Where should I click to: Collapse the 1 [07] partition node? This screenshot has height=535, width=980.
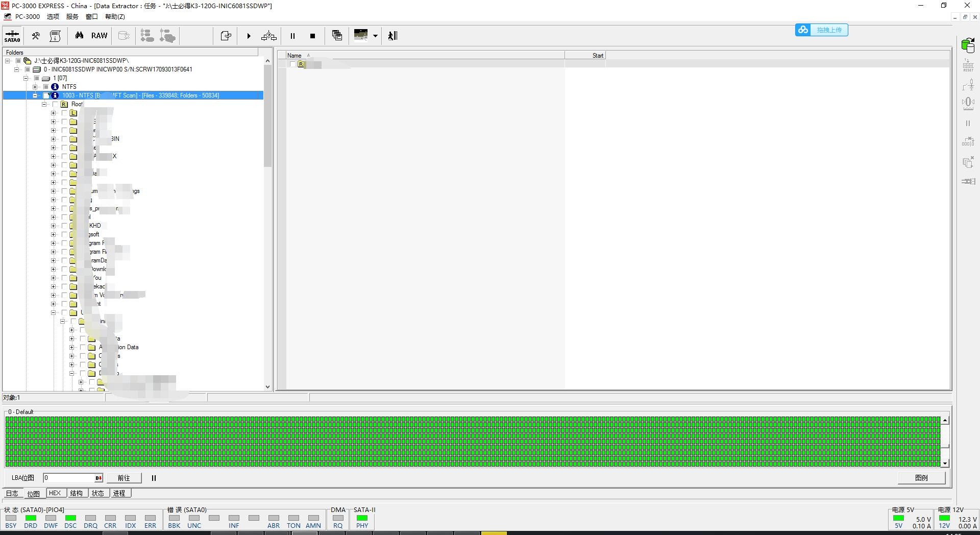[26, 78]
